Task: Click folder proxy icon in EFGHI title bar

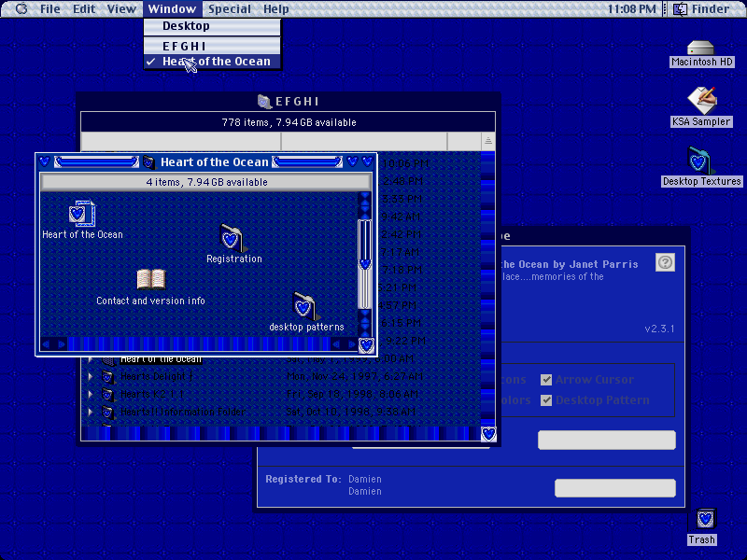Action: (x=263, y=102)
